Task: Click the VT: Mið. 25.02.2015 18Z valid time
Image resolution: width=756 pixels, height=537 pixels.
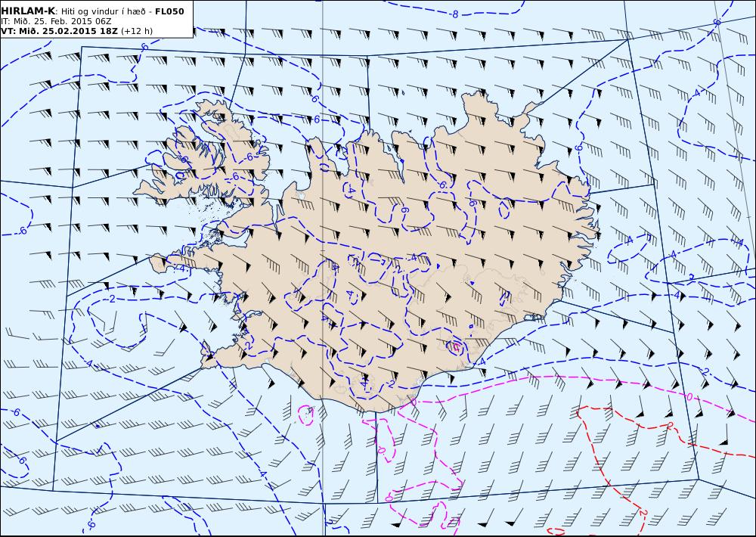Action: (x=59, y=31)
